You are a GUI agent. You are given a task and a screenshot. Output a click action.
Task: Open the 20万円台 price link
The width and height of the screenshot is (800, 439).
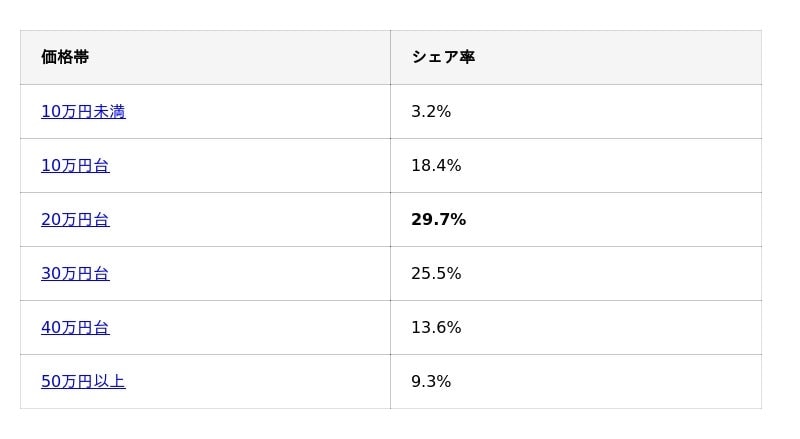(x=75, y=220)
